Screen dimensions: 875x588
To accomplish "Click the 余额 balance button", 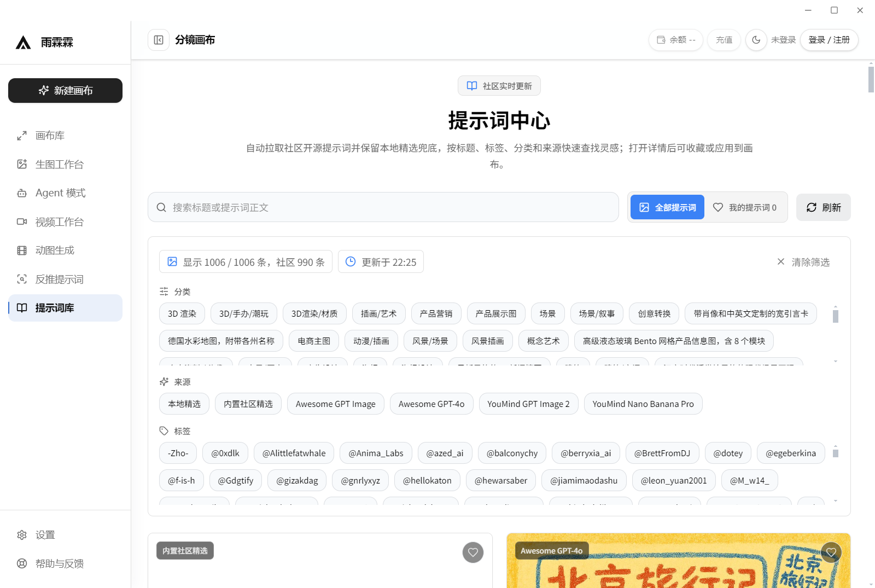I will click(676, 40).
